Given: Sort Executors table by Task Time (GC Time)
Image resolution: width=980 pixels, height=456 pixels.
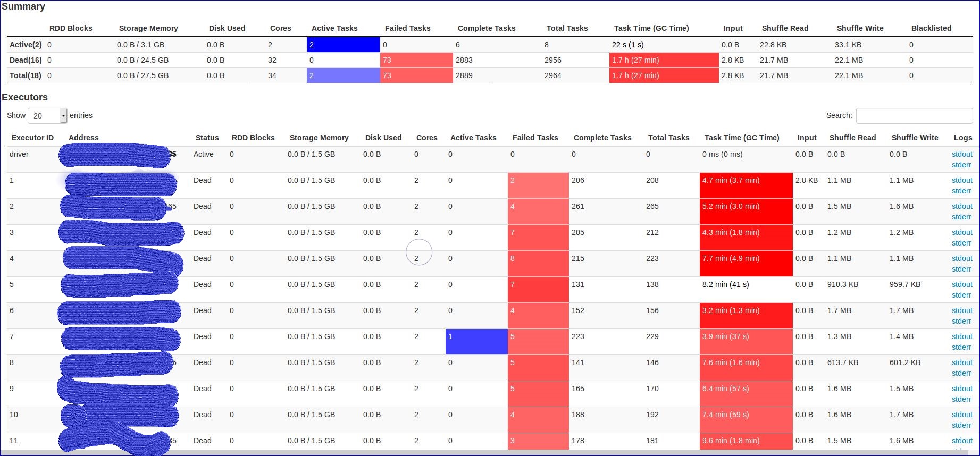Looking at the screenshot, I should click(742, 138).
